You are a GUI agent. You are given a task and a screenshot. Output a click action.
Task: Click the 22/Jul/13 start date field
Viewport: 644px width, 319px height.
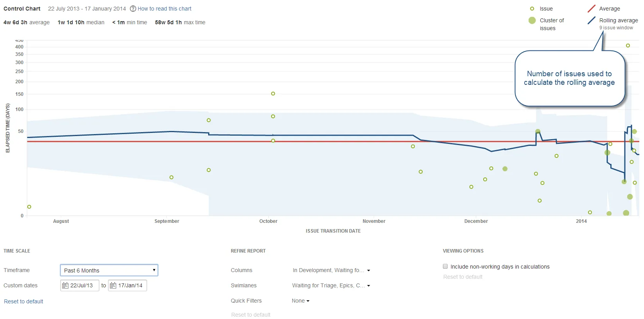[80, 285]
